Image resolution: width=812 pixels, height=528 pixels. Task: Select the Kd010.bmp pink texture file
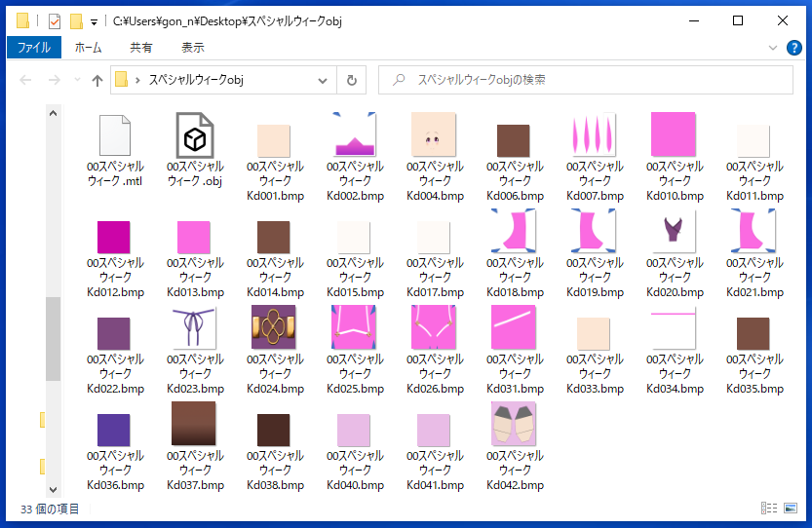click(674, 134)
